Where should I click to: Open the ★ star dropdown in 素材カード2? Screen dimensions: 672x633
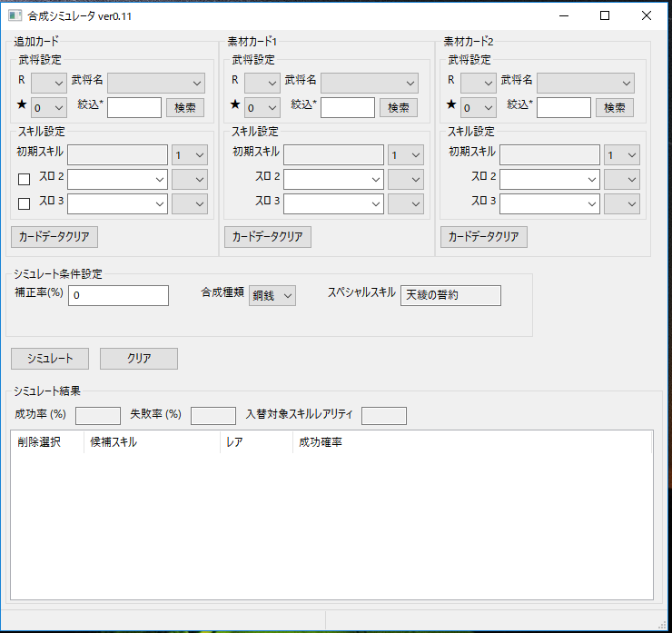click(479, 107)
